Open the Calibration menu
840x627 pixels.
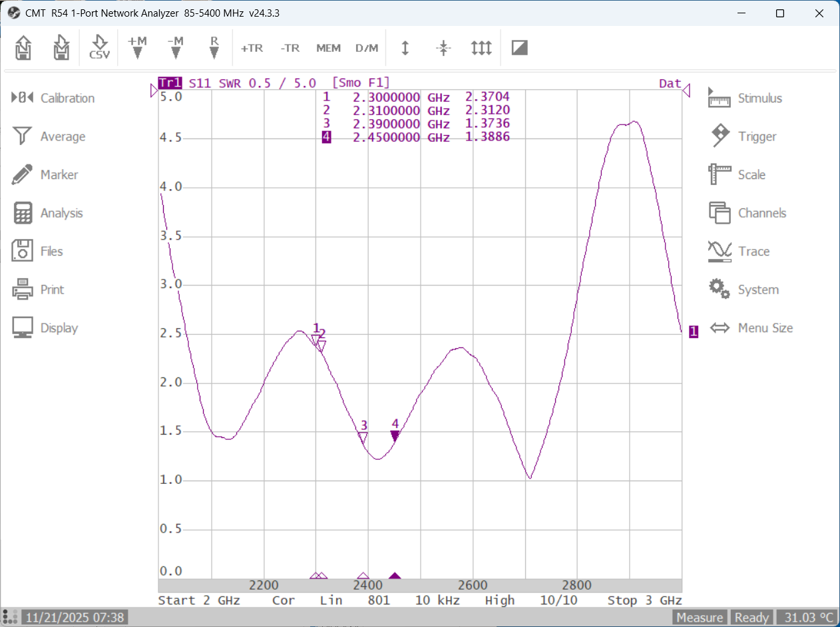tap(53, 98)
